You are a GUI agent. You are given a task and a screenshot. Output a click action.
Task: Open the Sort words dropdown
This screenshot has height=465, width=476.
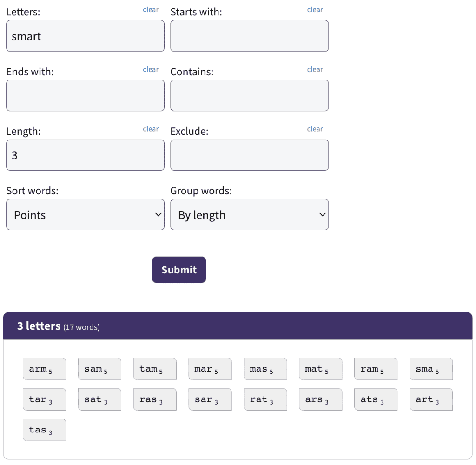coord(86,215)
